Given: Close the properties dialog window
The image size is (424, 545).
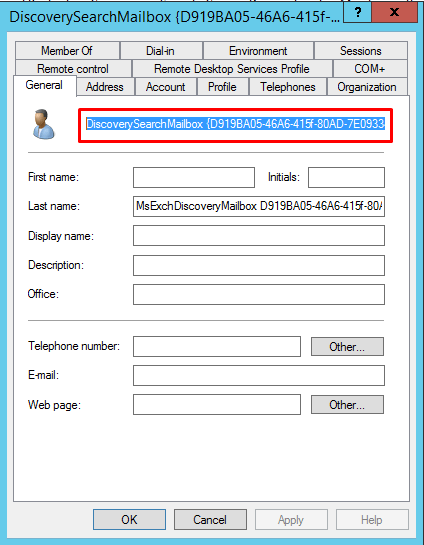Looking at the screenshot, I should point(394,13).
